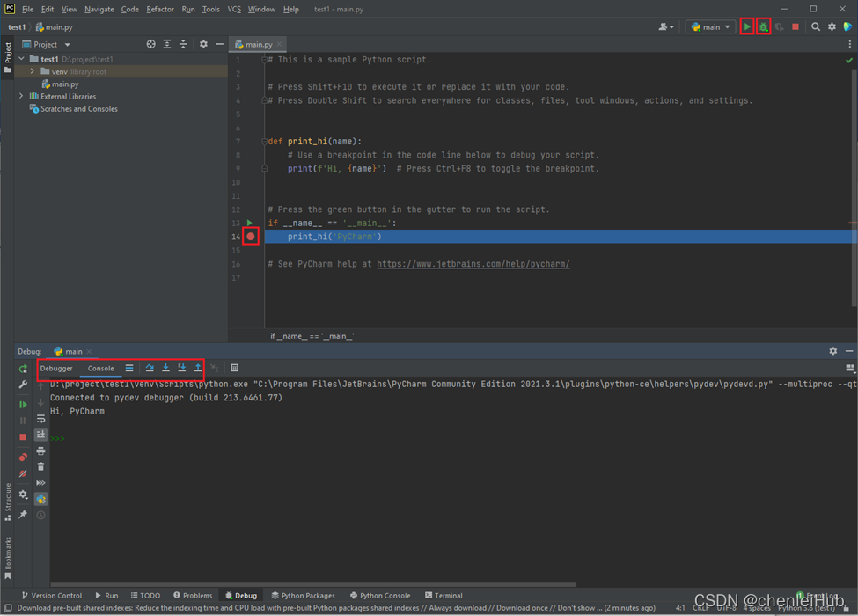
Task: Click View Breakpoints double red circle icon
Action: (23, 457)
